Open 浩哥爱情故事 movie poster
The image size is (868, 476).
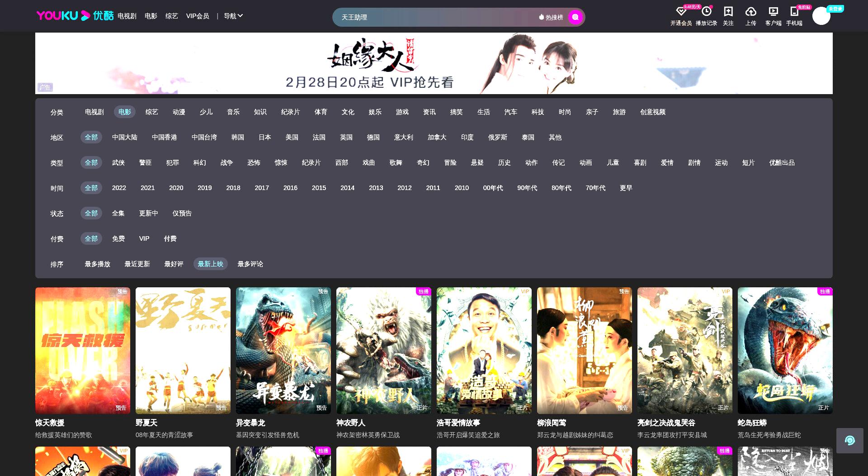click(x=484, y=351)
